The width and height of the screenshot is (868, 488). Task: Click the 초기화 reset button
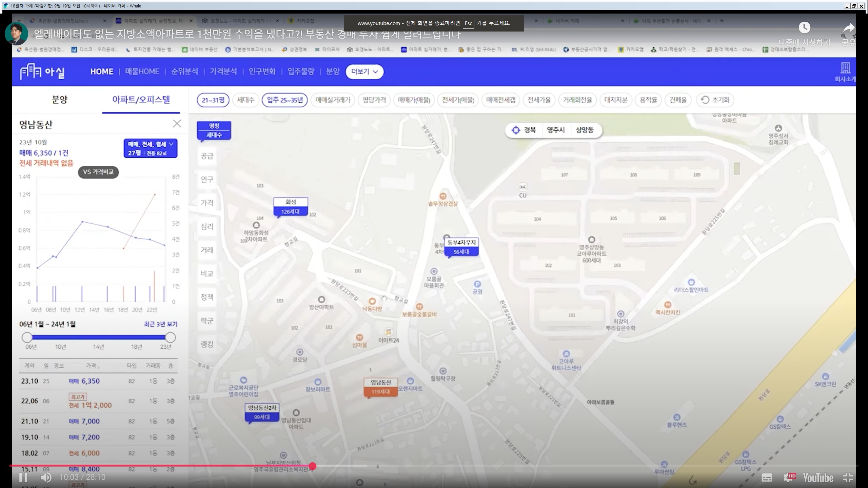(x=715, y=100)
